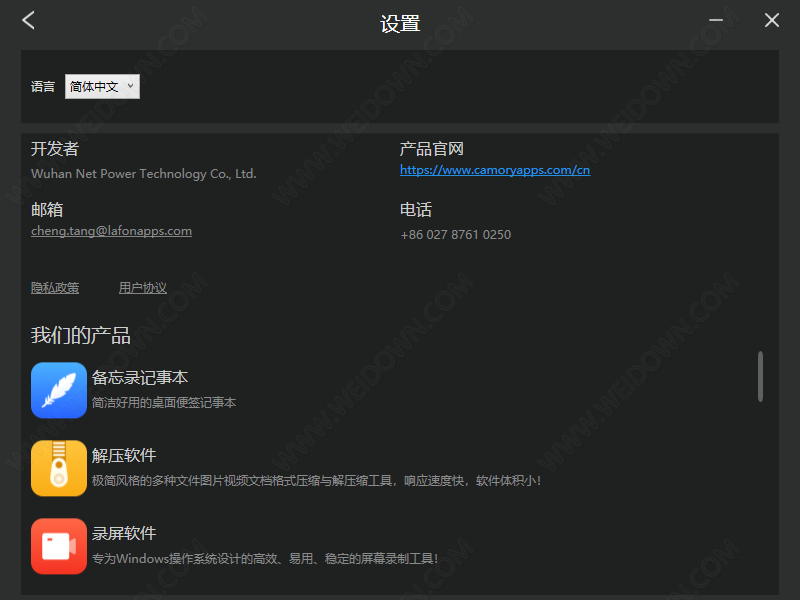The height and width of the screenshot is (600, 800).
Task: Close the settings window
Action: pos(772,21)
